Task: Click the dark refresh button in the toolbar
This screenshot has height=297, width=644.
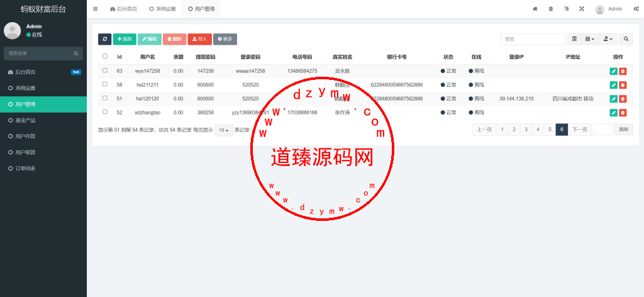Action: (105, 39)
